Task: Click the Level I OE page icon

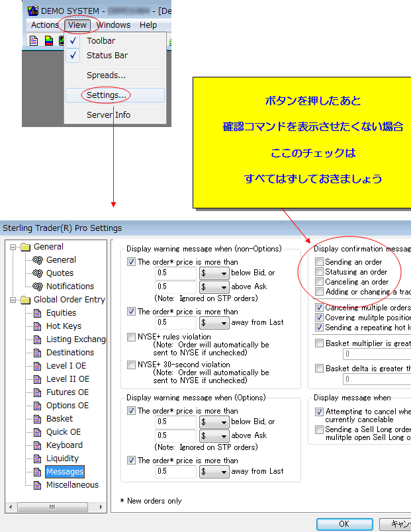Action: click(x=38, y=366)
